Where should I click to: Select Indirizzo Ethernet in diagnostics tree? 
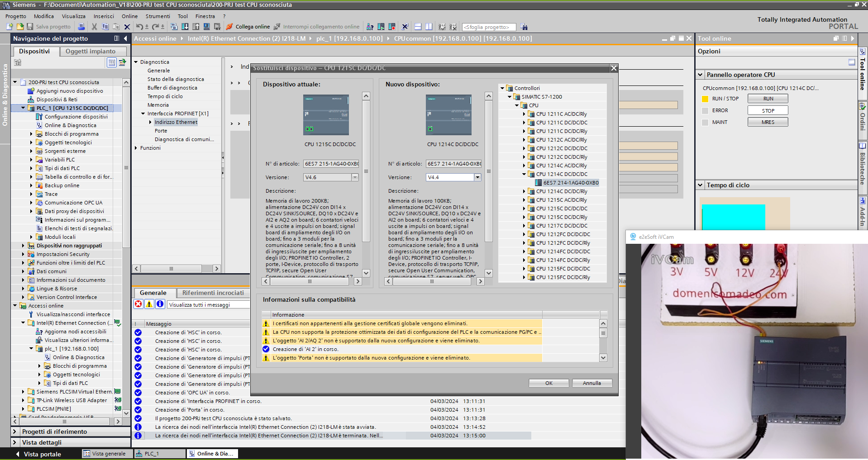[176, 122]
